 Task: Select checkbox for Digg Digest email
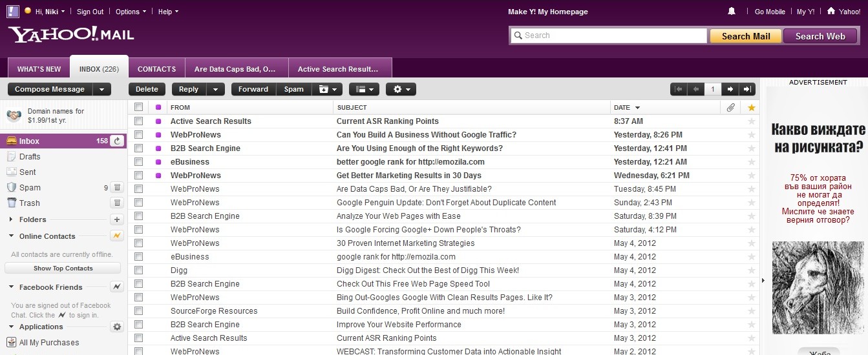(138, 270)
